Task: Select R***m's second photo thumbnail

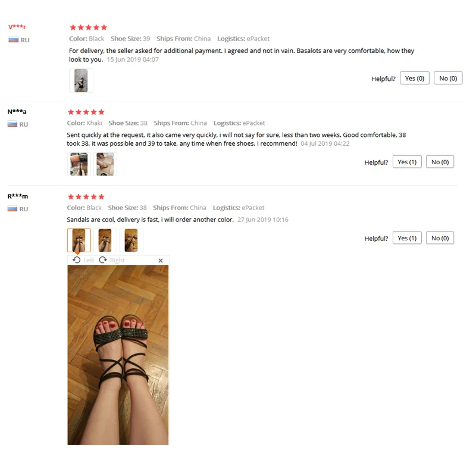Action: click(105, 240)
